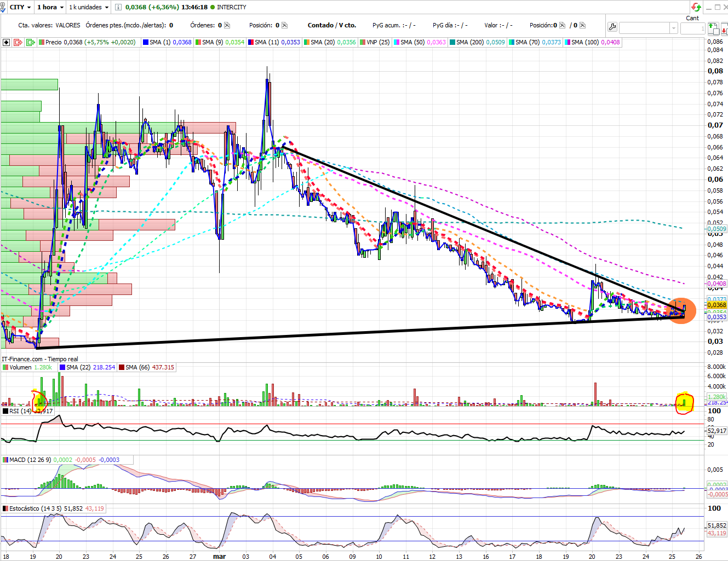Click the MACD (12 26 9) indicator label
This screenshot has height=561, width=728.
30,460
